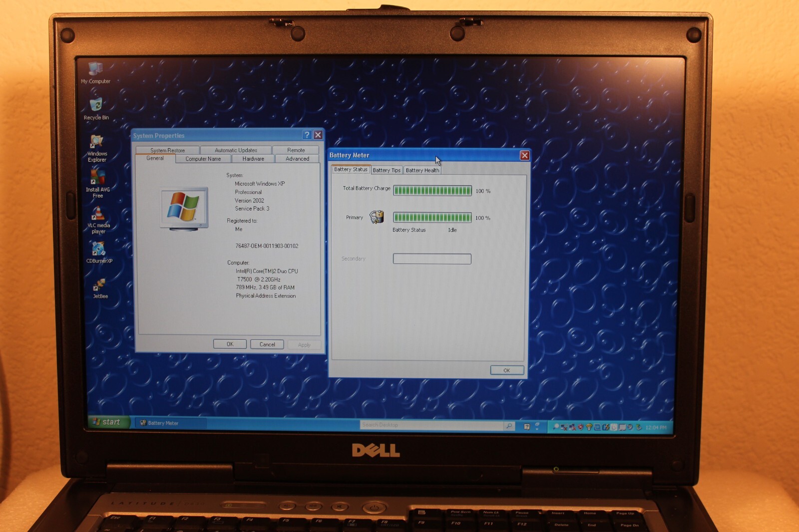Close the Battery Meter window
Viewport: 799px width, 532px height.
point(524,155)
